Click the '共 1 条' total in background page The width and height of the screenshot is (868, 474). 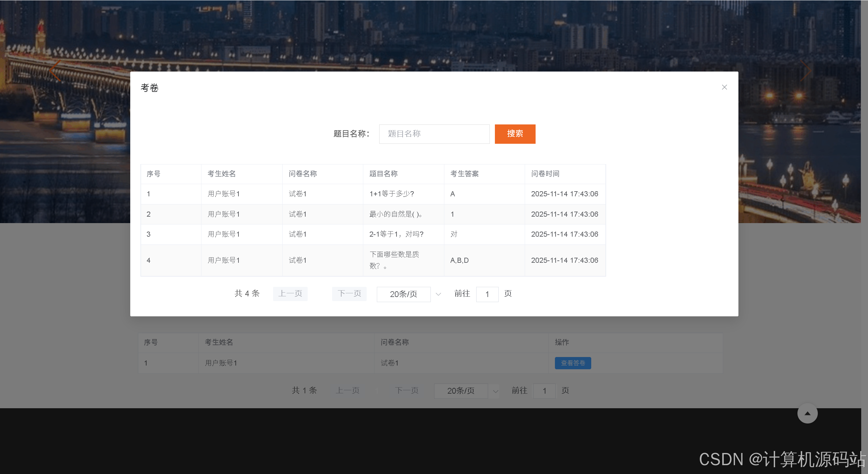click(x=304, y=391)
